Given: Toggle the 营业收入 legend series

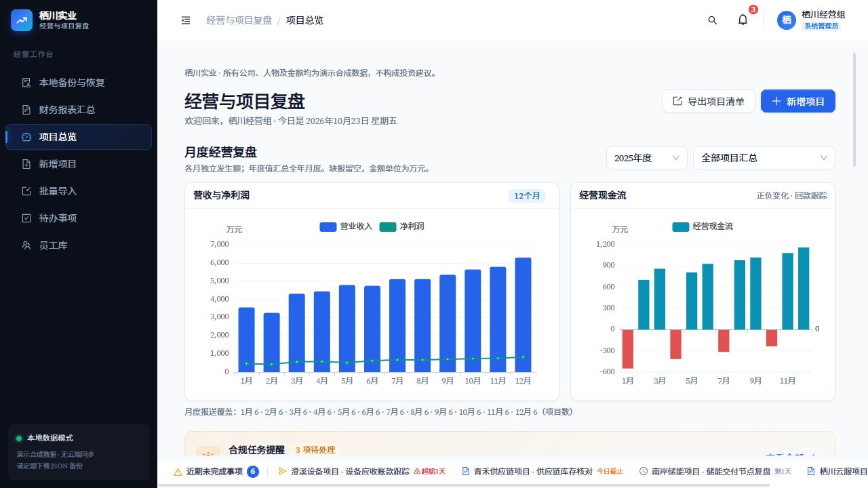Looking at the screenshot, I should [346, 227].
